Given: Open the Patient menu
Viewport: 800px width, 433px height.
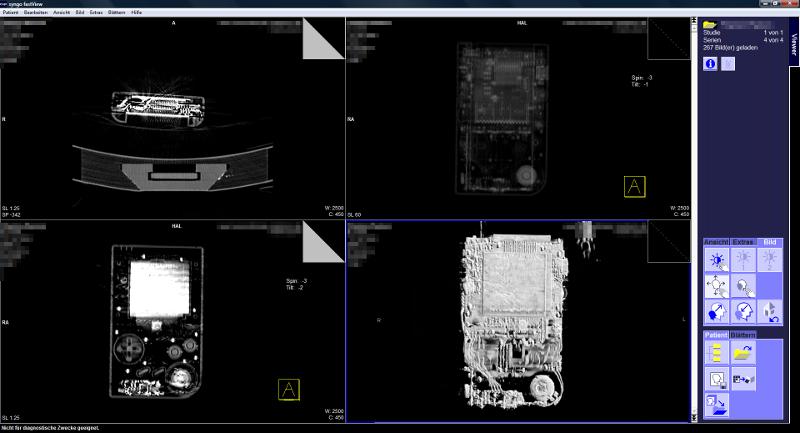Looking at the screenshot, I should click(10, 12).
